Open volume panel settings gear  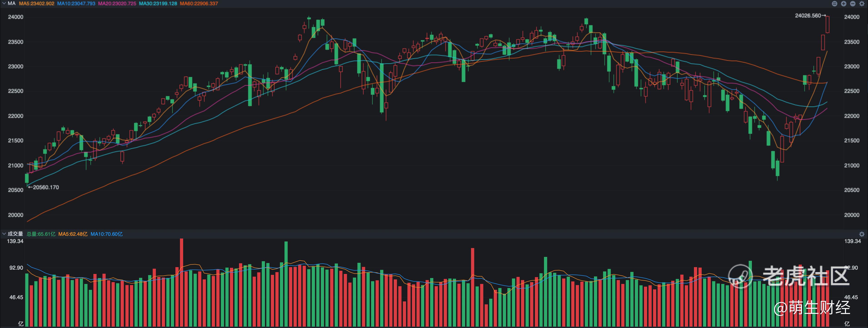pyautogui.click(x=862, y=234)
